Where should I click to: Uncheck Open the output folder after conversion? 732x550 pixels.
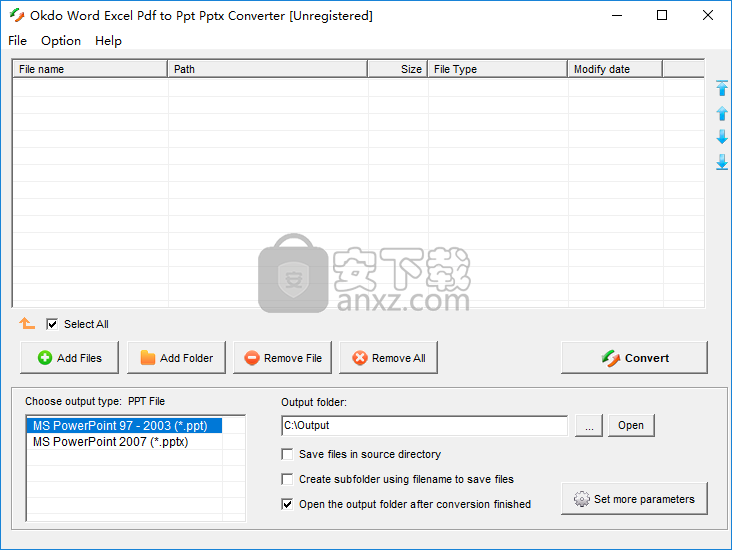tap(287, 504)
